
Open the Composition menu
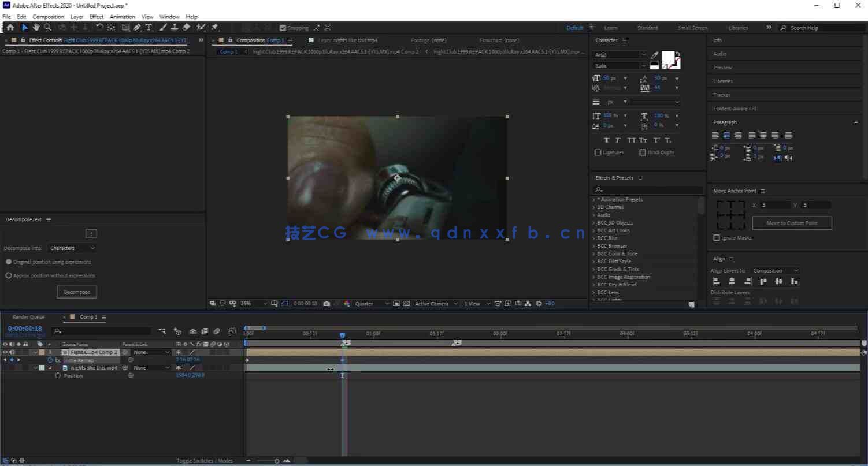48,17
